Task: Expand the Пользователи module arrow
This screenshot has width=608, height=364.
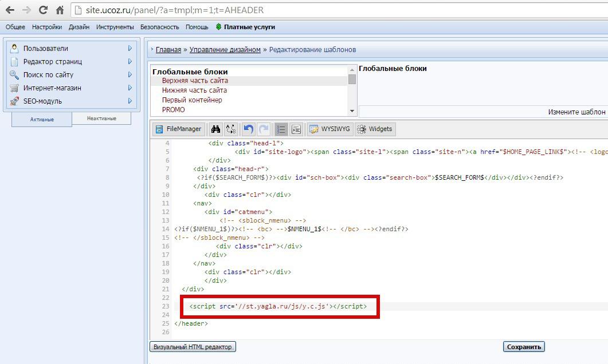Action: (130, 49)
